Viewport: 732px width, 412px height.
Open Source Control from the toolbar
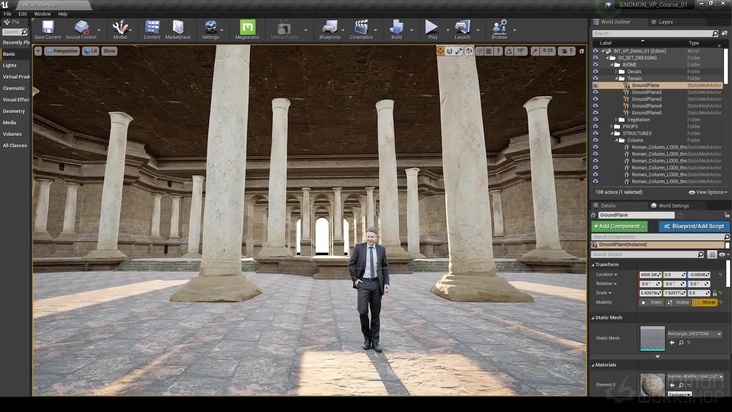tap(81, 28)
